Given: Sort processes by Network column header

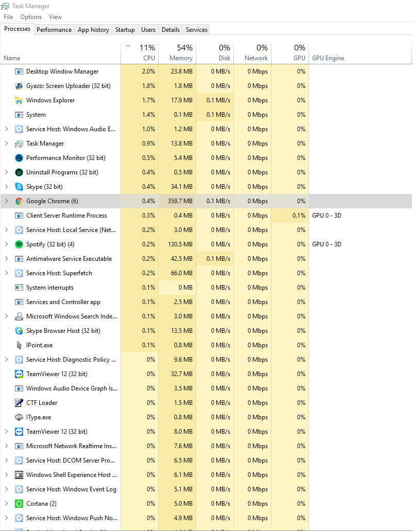Looking at the screenshot, I should tap(252, 54).
